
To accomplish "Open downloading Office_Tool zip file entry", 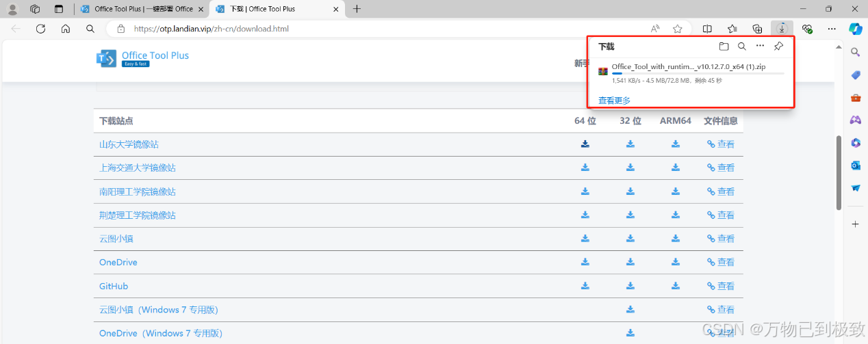I will click(691, 72).
